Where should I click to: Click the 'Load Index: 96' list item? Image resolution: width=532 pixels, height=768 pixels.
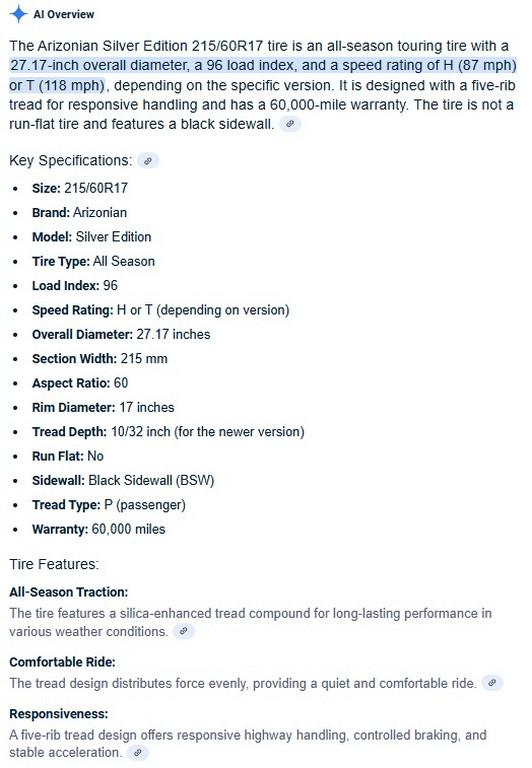pyautogui.click(x=75, y=286)
